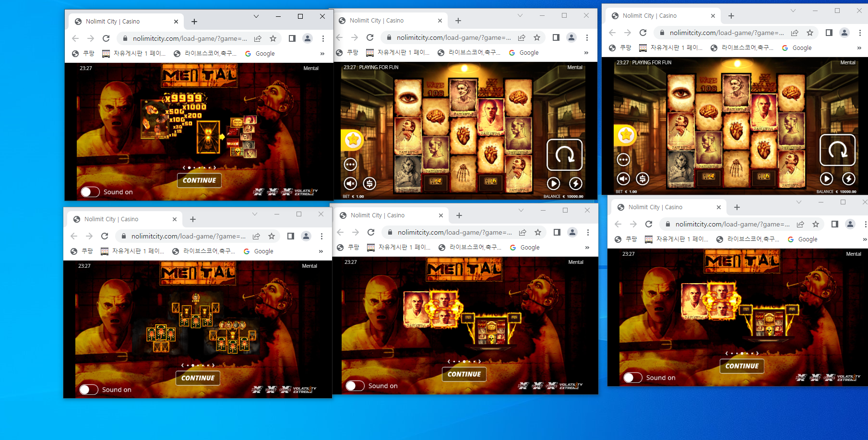
Task: Click the yellow star bonus icon, top-middle game
Action: tap(353, 140)
